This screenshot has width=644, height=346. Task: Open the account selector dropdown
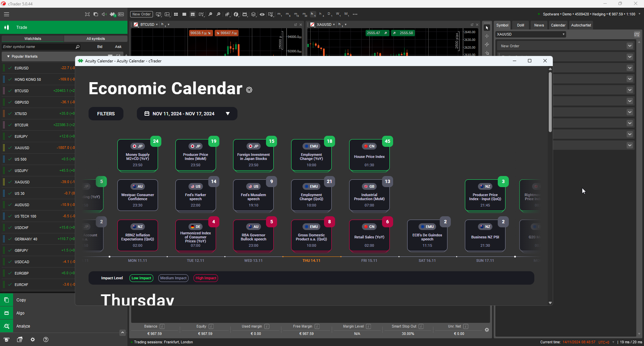pos(640,14)
